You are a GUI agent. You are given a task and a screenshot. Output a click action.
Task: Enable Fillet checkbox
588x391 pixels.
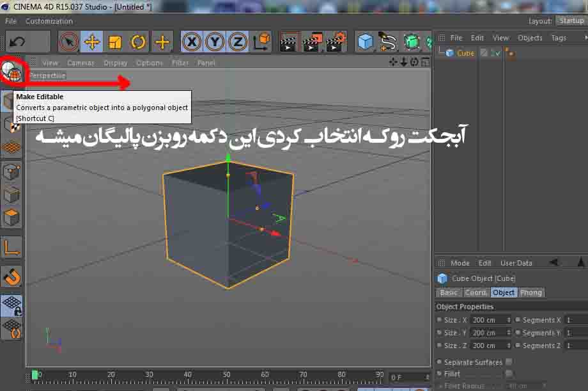509,373
